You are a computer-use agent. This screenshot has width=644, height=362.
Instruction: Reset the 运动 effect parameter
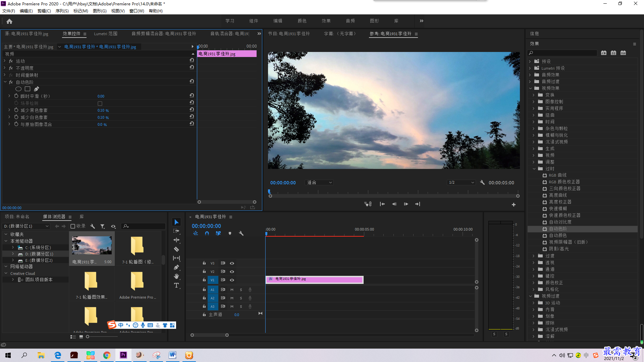click(192, 60)
